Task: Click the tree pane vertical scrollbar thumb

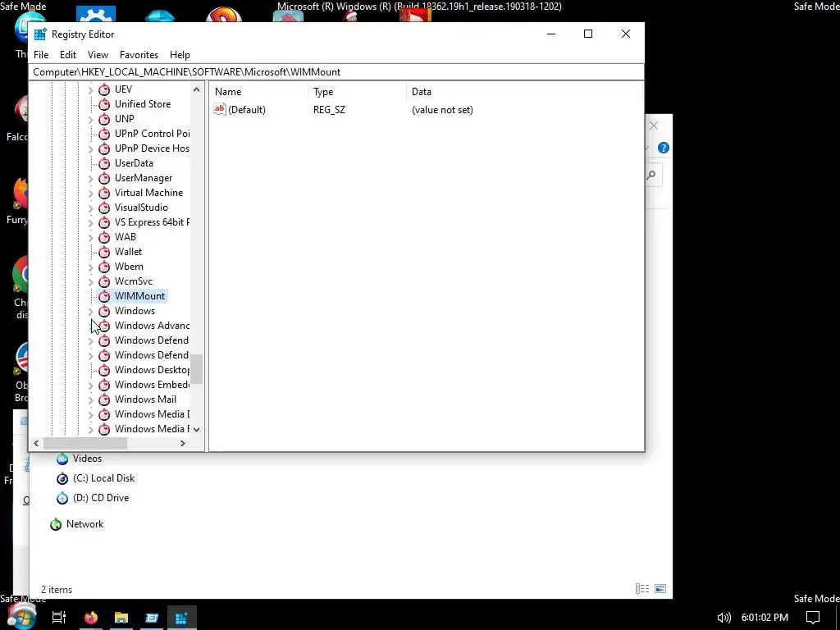Action: click(x=197, y=369)
